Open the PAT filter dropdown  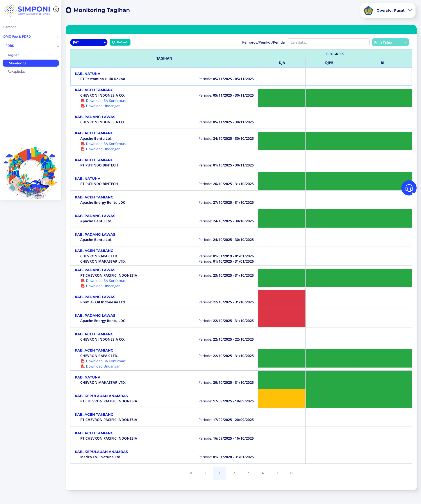pos(89,42)
